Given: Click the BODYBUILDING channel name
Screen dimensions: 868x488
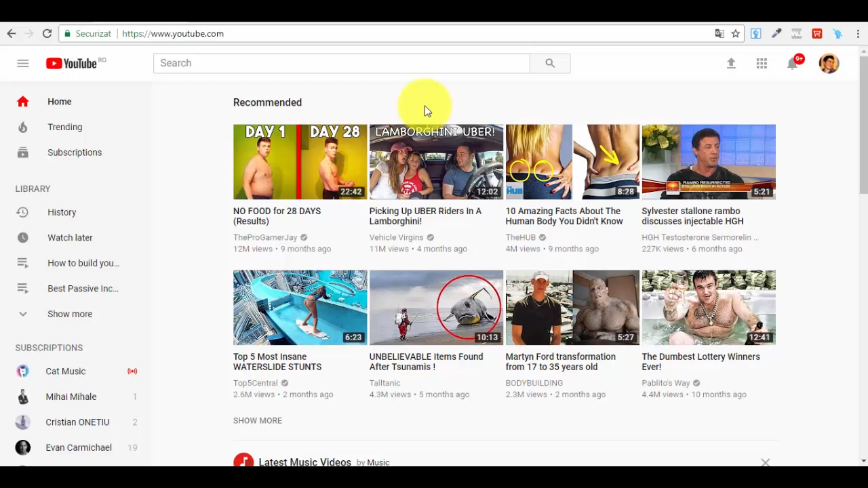Looking at the screenshot, I should [x=534, y=383].
